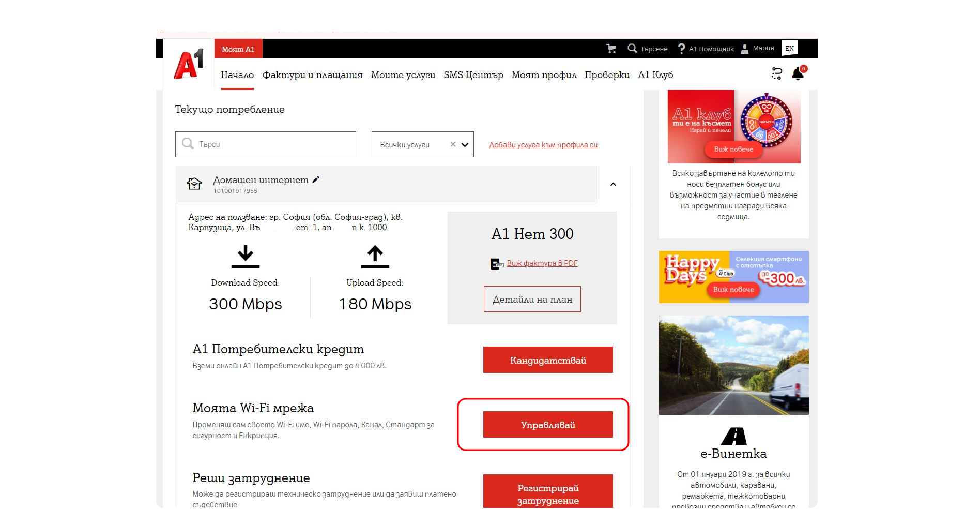
Task: Switch language to EN
Action: pos(789,48)
